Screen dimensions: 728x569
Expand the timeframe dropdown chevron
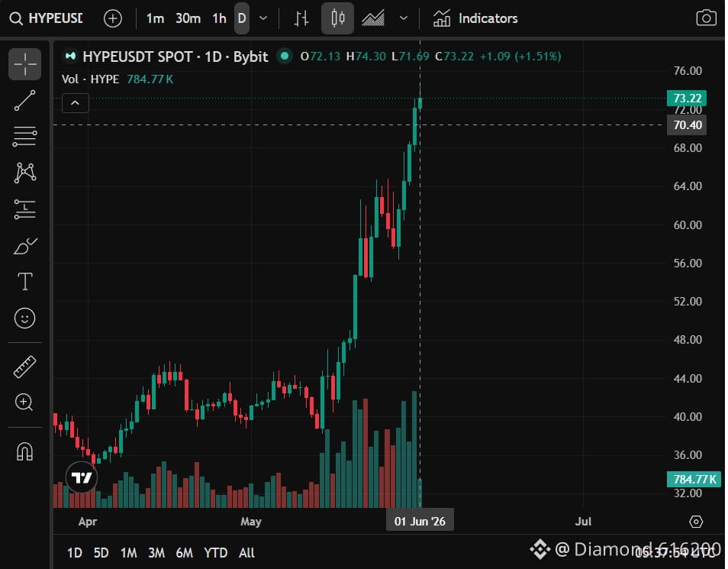(x=263, y=18)
